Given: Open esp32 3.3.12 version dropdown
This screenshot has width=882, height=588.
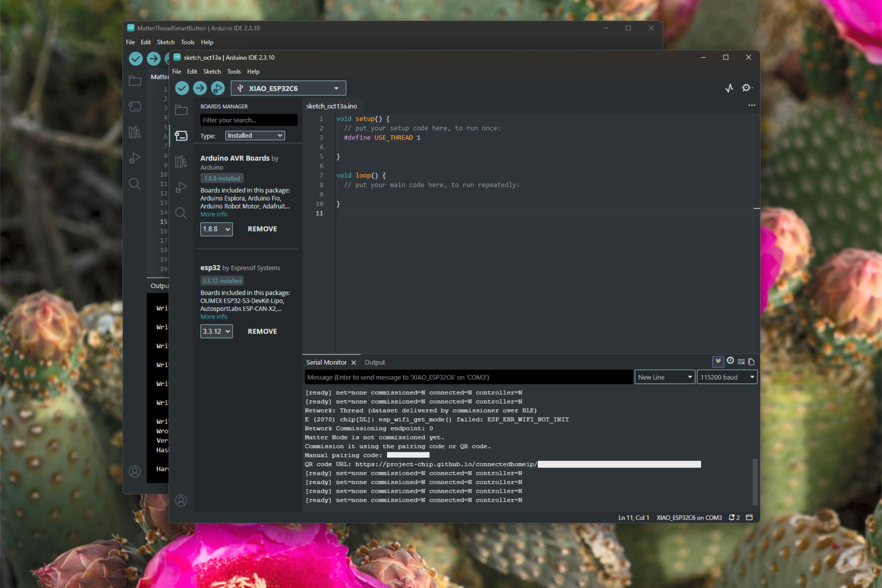Looking at the screenshot, I should tap(216, 332).
